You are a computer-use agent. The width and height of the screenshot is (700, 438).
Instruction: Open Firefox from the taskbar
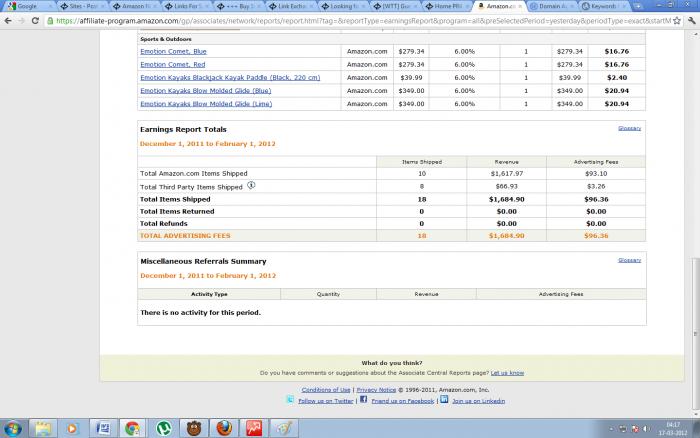(x=224, y=429)
